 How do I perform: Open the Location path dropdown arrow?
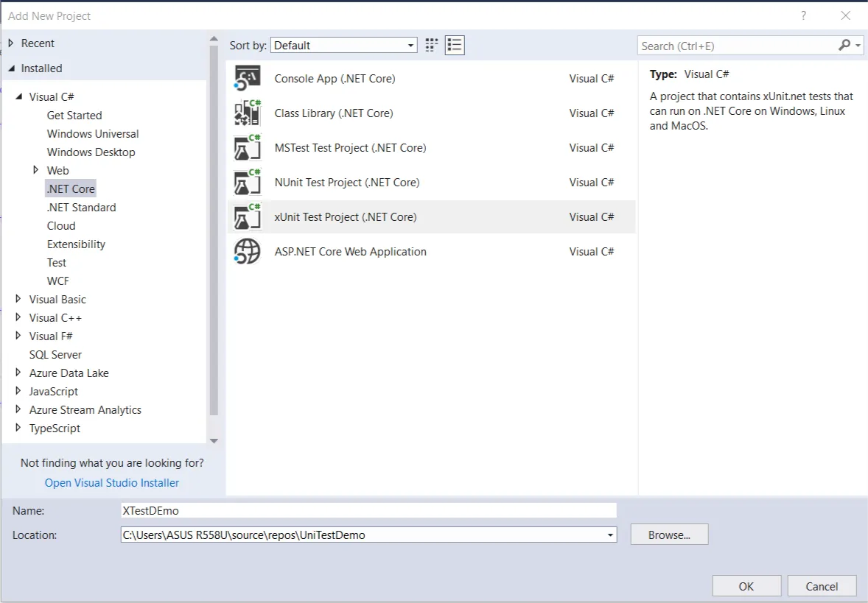(x=610, y=535)
